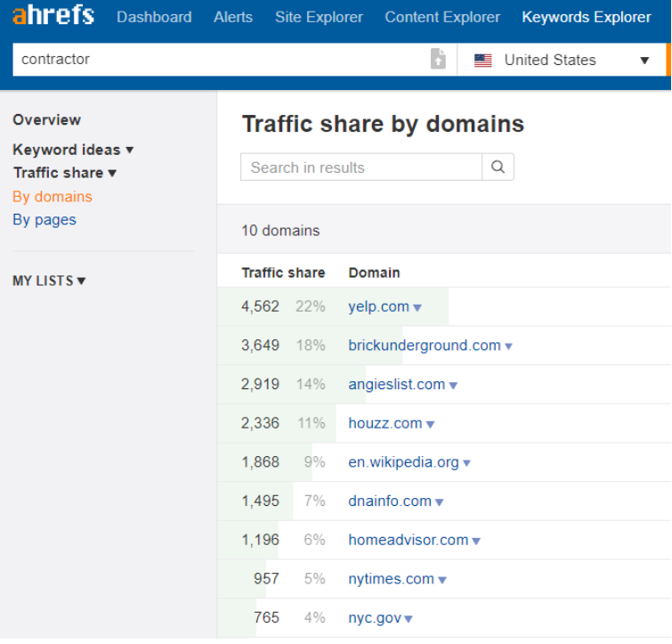Open houzz.com domain link

[x=385, y=423]
